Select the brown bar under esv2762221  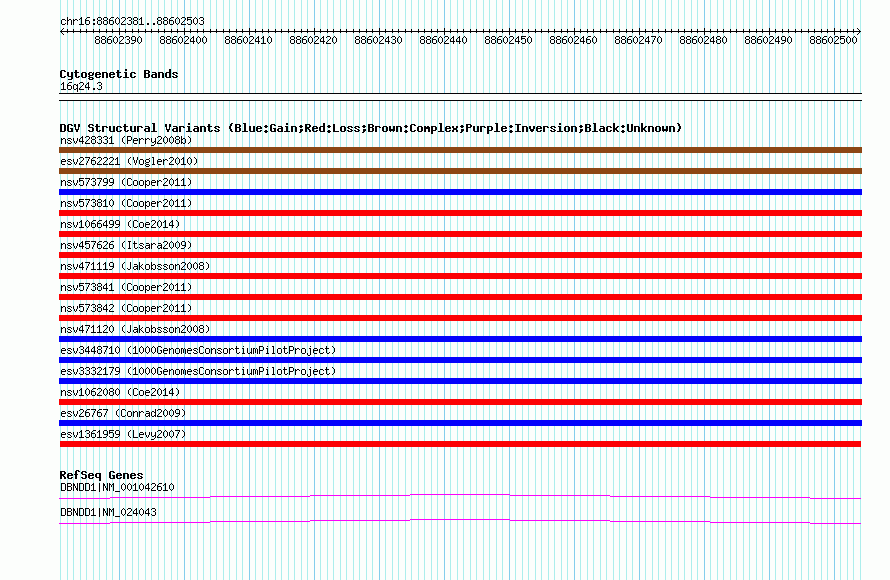click(x=460, y=171)
